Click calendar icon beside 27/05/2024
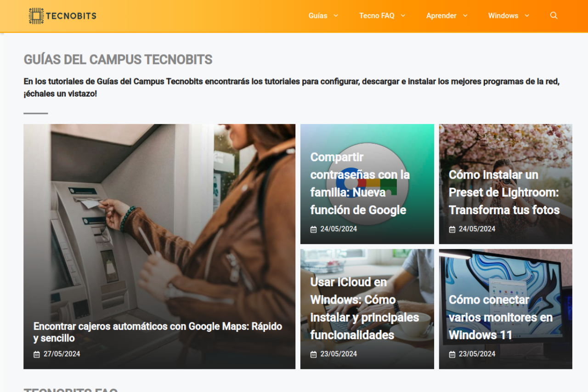 coord(37,354)
